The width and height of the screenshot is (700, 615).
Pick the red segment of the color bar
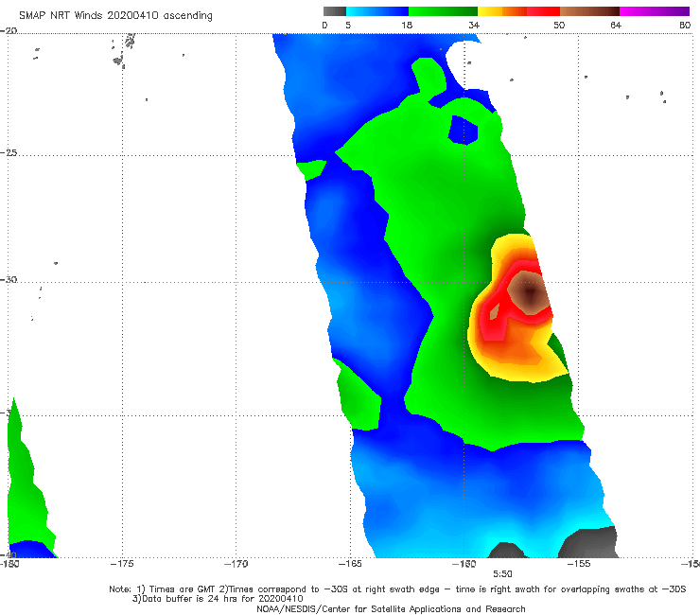543,11
